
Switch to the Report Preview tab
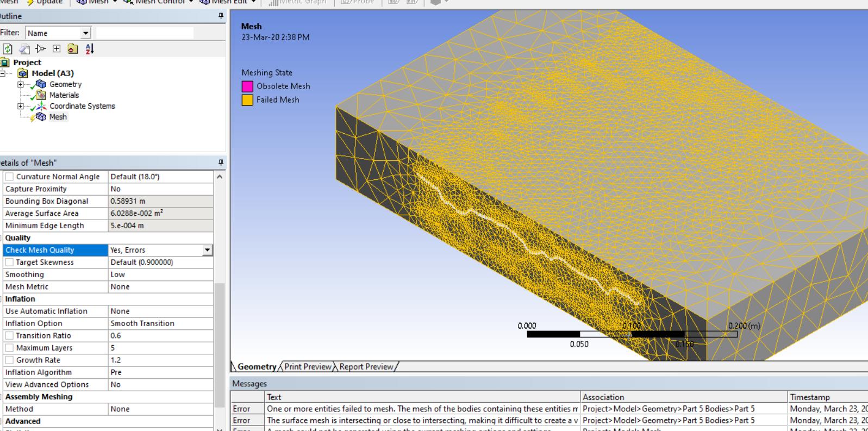pos(366,367)
